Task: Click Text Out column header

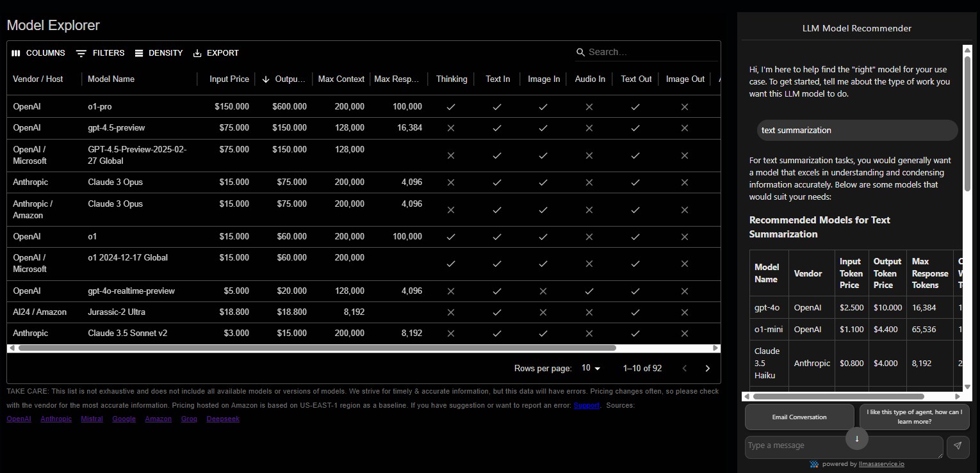Action: pyautogui.click(x=636, y=79)
